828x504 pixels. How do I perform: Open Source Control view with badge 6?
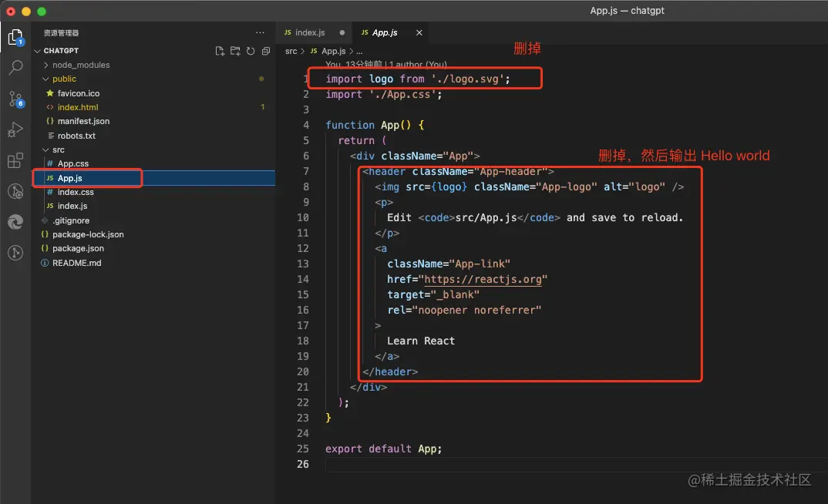coord(15,99)
